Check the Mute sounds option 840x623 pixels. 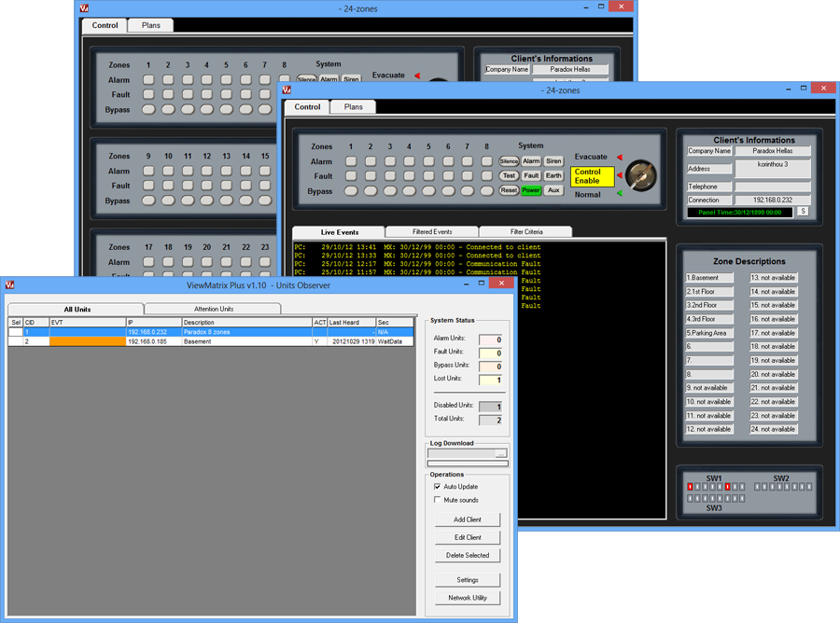[x=437, y=499]
